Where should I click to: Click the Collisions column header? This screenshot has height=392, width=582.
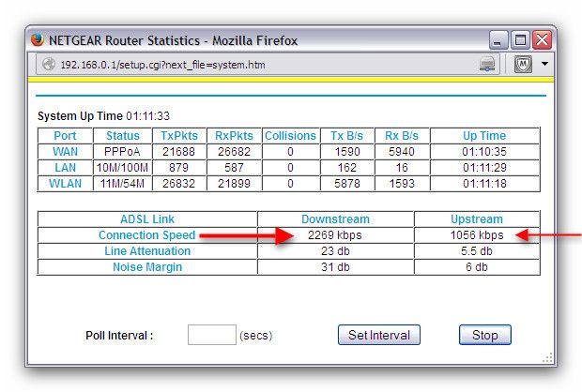[290, 136]
